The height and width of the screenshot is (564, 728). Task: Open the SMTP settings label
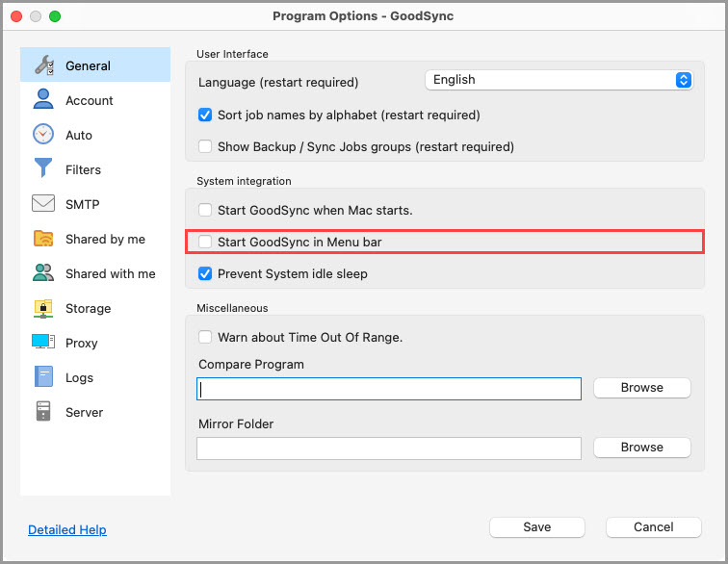[x=82, y=204]
